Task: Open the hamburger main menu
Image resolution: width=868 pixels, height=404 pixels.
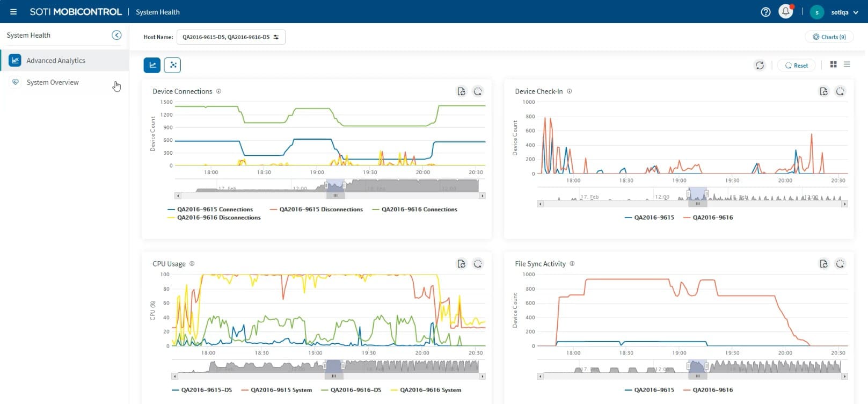Action: 13,12
